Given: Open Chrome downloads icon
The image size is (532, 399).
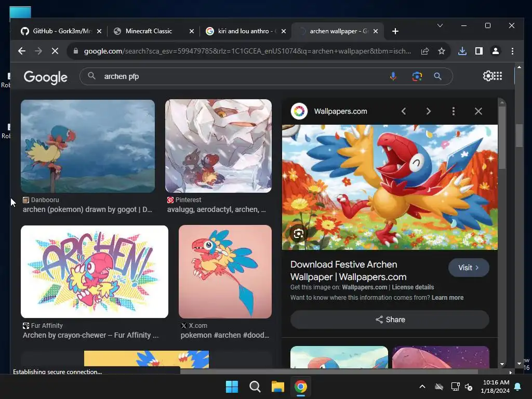Looking at the screenshot, I should coord(462,51).
